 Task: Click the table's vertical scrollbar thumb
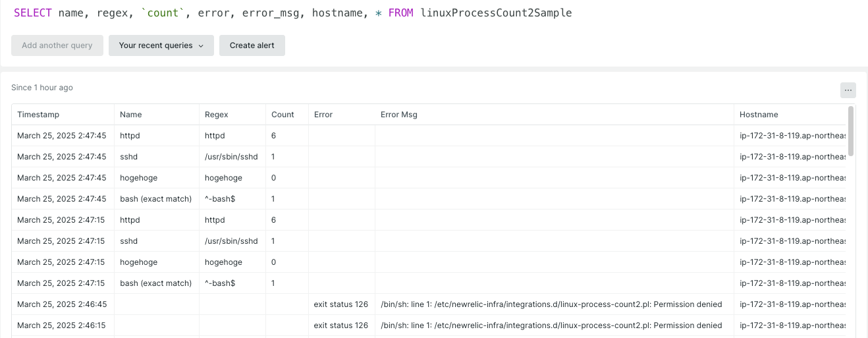click(851, 131)
